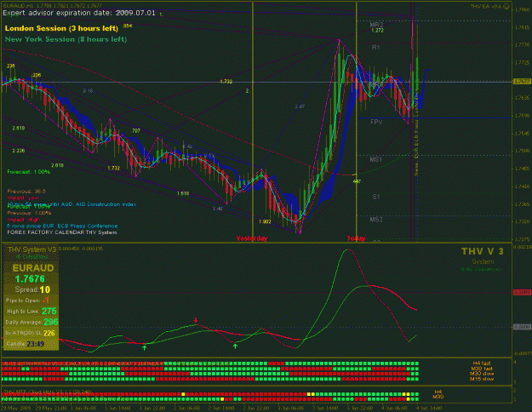532x412 pixels.
Task: Click the High to Low value 275
Action: click(49, 312)
